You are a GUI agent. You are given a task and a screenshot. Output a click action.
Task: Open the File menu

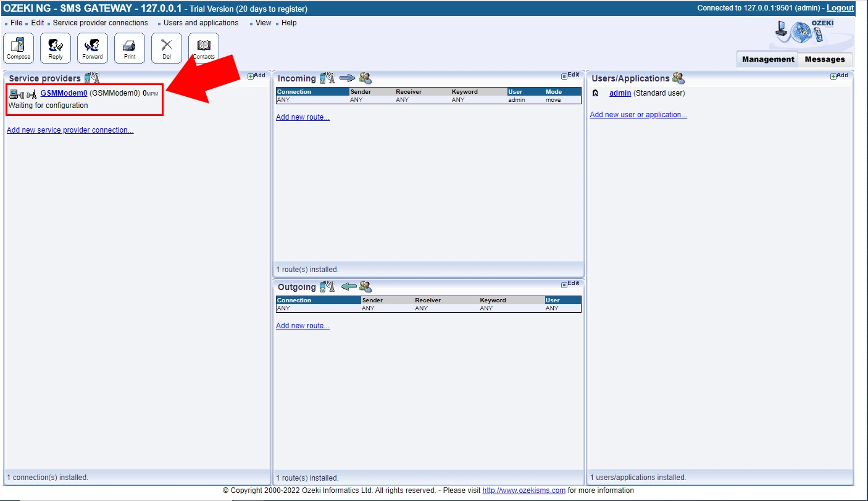pos(16,23)
